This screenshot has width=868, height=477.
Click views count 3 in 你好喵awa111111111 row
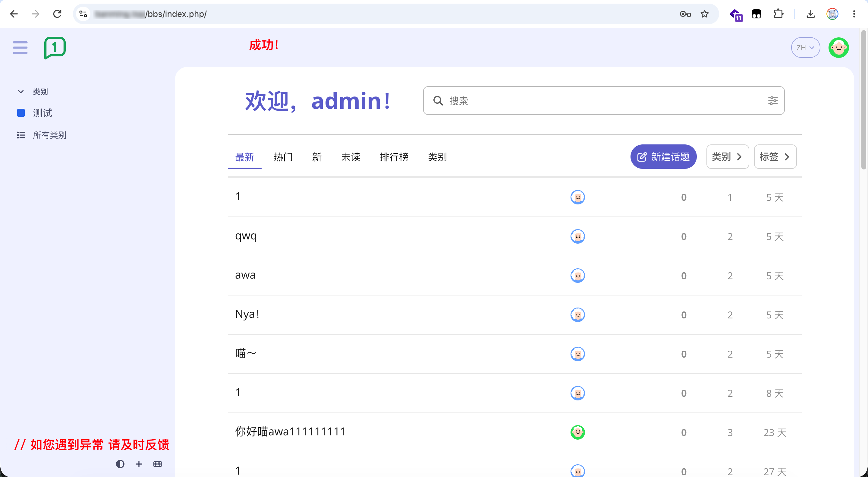pyautogui.click(x=730, y=432)
